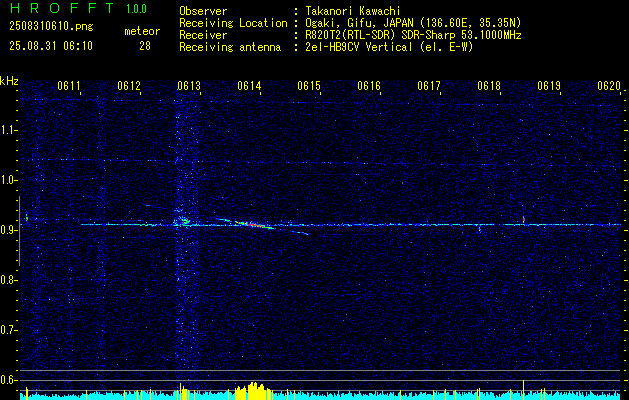Click time marker 0620
The width and height of the screenshot is (629, 400).
click(x=609, y=85)
